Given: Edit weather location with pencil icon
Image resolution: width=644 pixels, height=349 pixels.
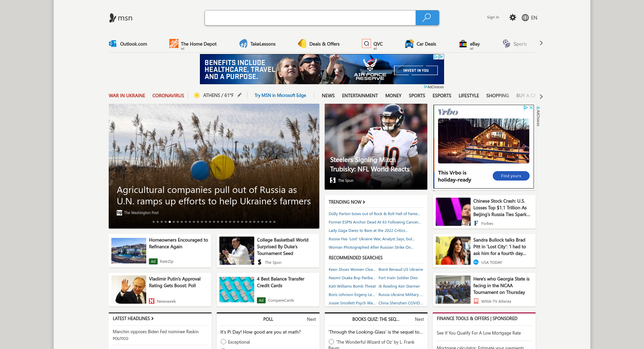Looking at the screenshot, I should point(239,95).
